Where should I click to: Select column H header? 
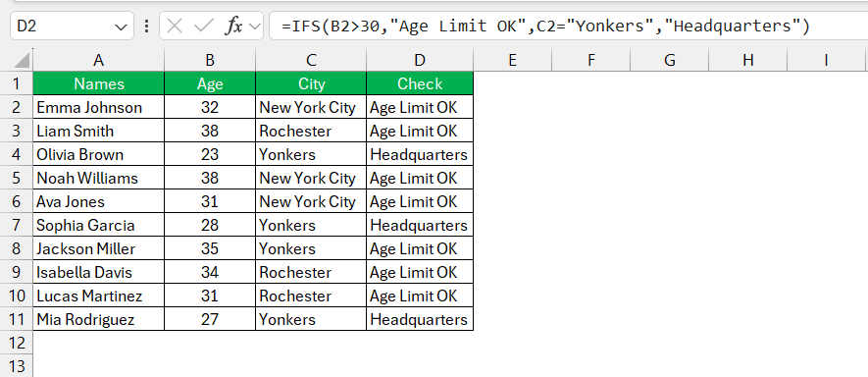pyautogui.click(x=748, y=60)
